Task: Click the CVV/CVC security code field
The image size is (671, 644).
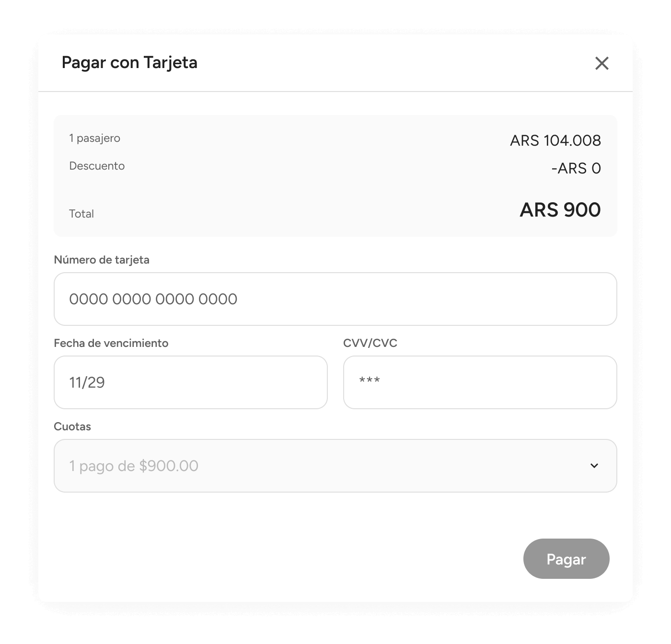Action: (480, 382)
